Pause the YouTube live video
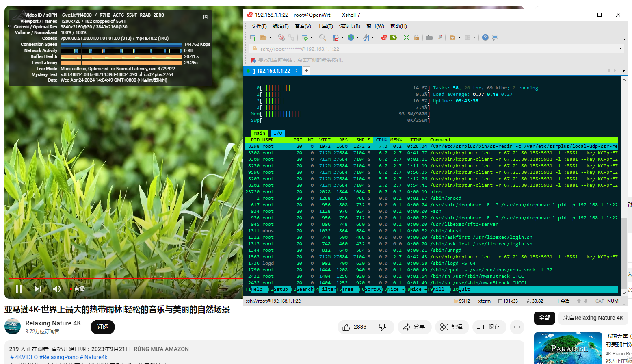The width and height of the screenshot is (632, 364). [x=19, y=289]
